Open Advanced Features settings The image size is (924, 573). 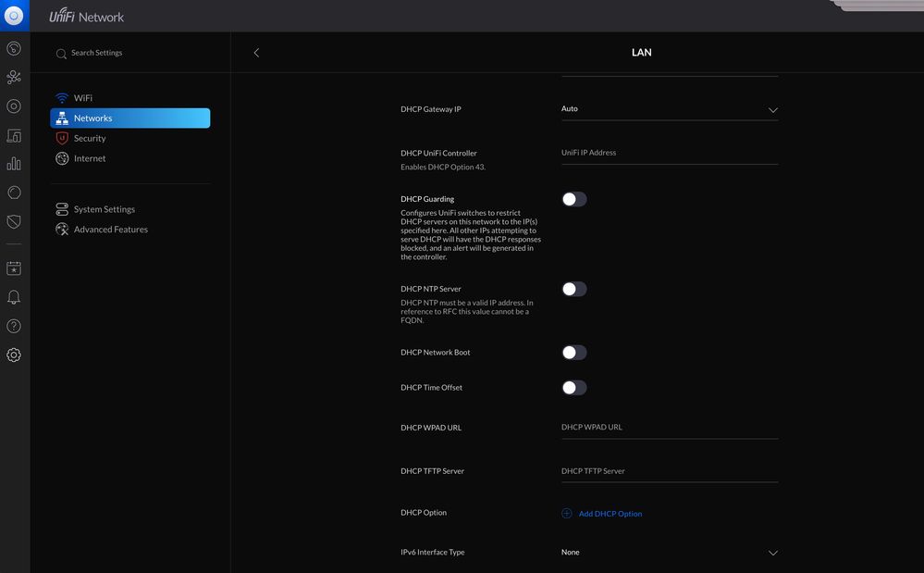(x=110, y=230)
